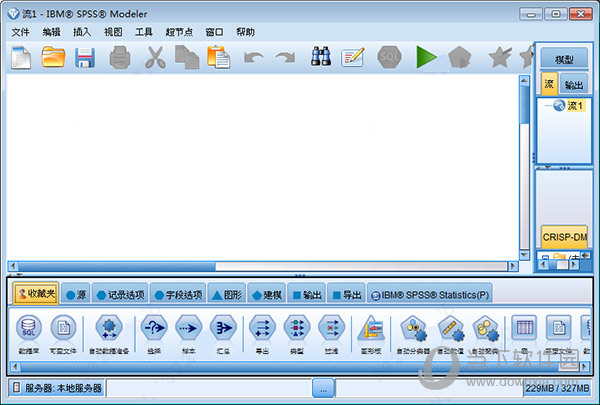
Task: Create a new stream with the blank page icon
Action: [x=21, y=57]
